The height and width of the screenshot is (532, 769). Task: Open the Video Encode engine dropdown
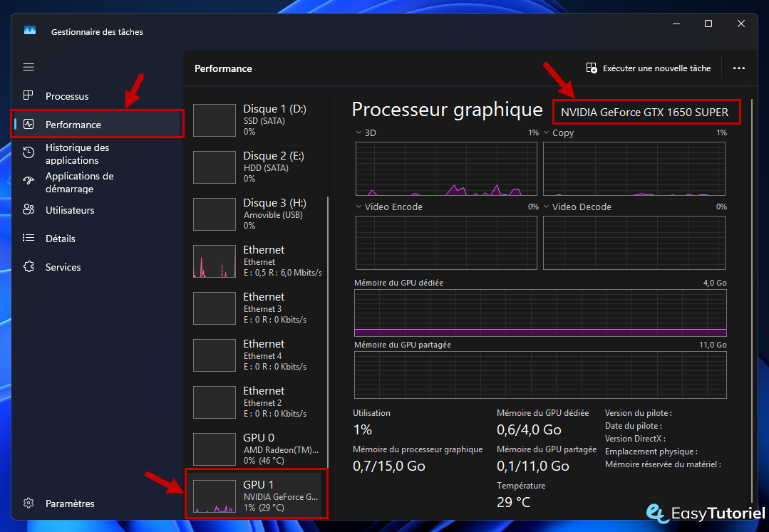tap(358, 207)
